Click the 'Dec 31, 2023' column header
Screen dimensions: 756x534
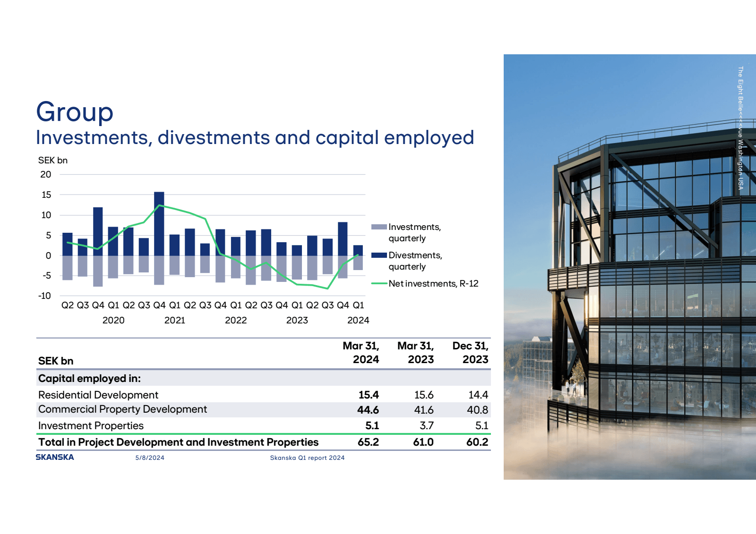coord(471,353)
